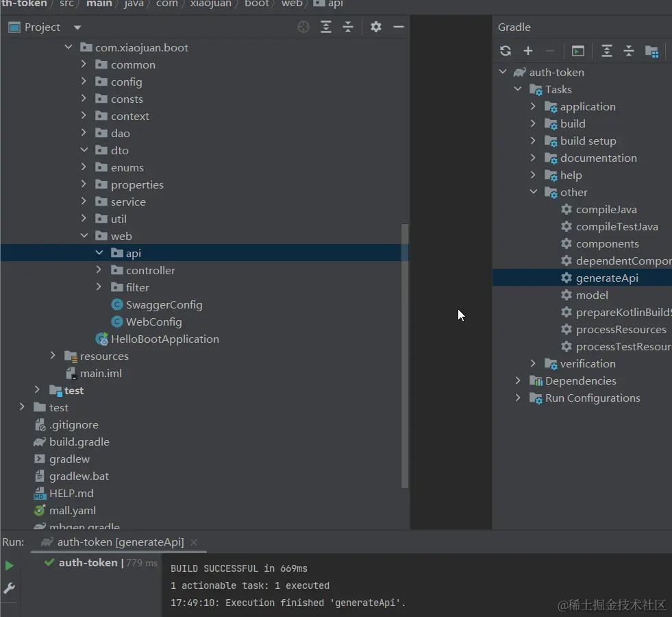The image size is (672, 617).
Task: Close the auth-token run tab
Action: click(194, 542)
